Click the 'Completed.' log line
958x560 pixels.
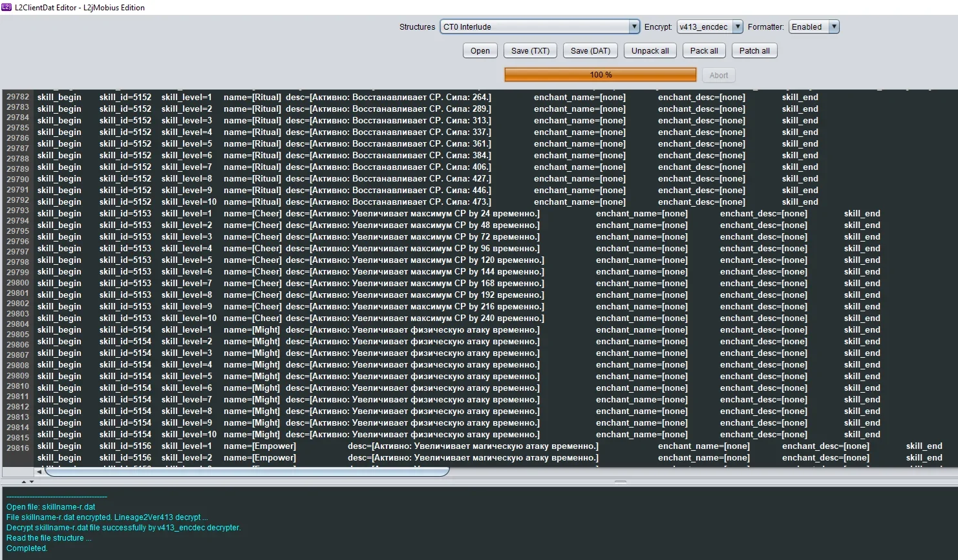point(27,548)
